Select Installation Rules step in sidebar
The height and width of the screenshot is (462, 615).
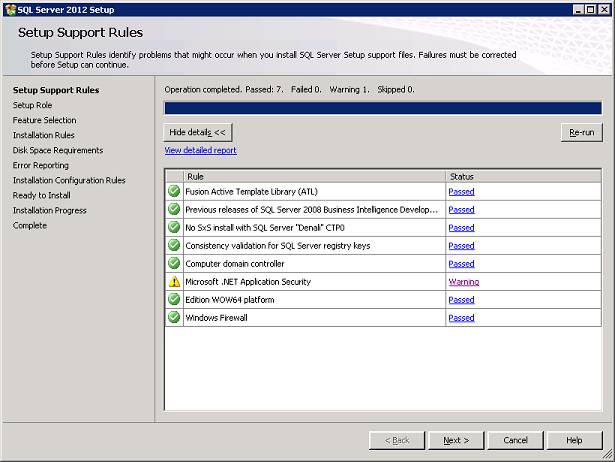(x=43, y=135)
